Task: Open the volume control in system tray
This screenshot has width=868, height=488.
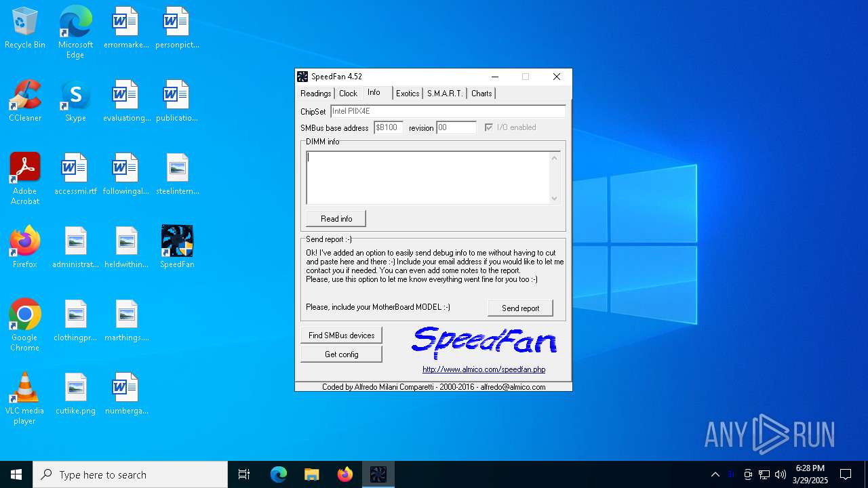Action: (x=780, y=474)
